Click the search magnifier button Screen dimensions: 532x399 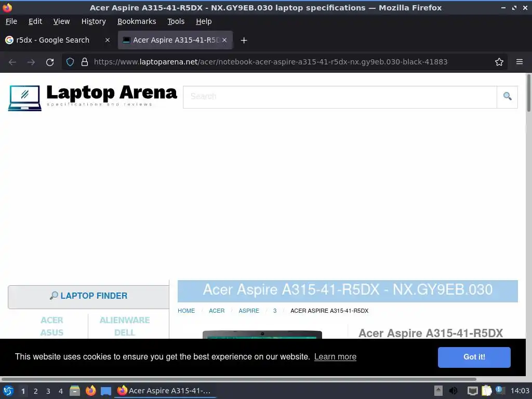coord(507,97)
